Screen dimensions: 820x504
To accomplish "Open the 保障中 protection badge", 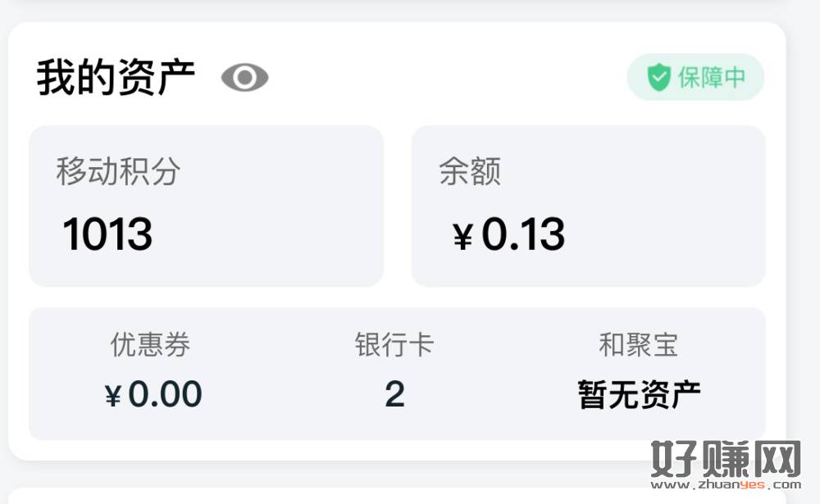I will click(x=695, y=77).
